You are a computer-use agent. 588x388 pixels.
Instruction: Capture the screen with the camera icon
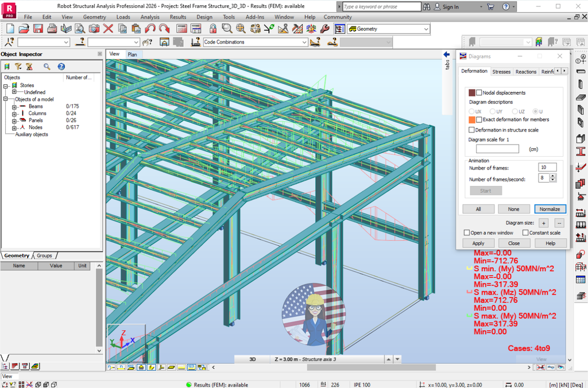[x=93, y=28]
